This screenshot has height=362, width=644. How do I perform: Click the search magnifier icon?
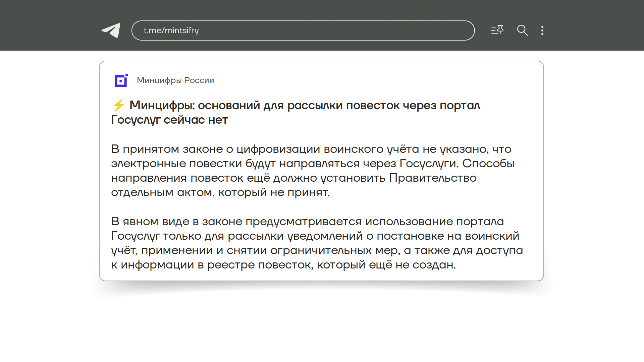(x=522, y=31)
